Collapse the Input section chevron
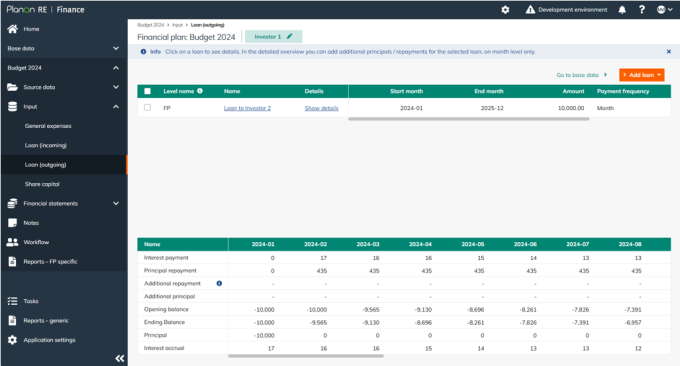This screenshot has height=366, width=680. point(116,107)
